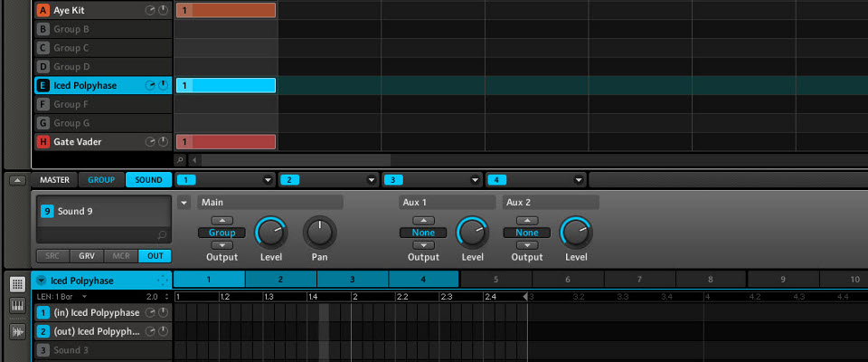This screenshot has width=868, height=362.
Task: Select the orange clip 1 in Aye Kit row
Action: 226,10
